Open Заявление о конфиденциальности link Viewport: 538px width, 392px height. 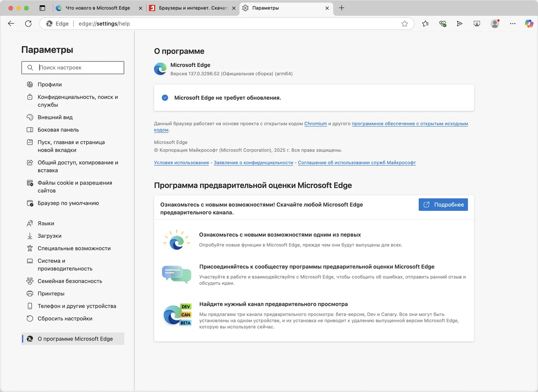(254, 163)
